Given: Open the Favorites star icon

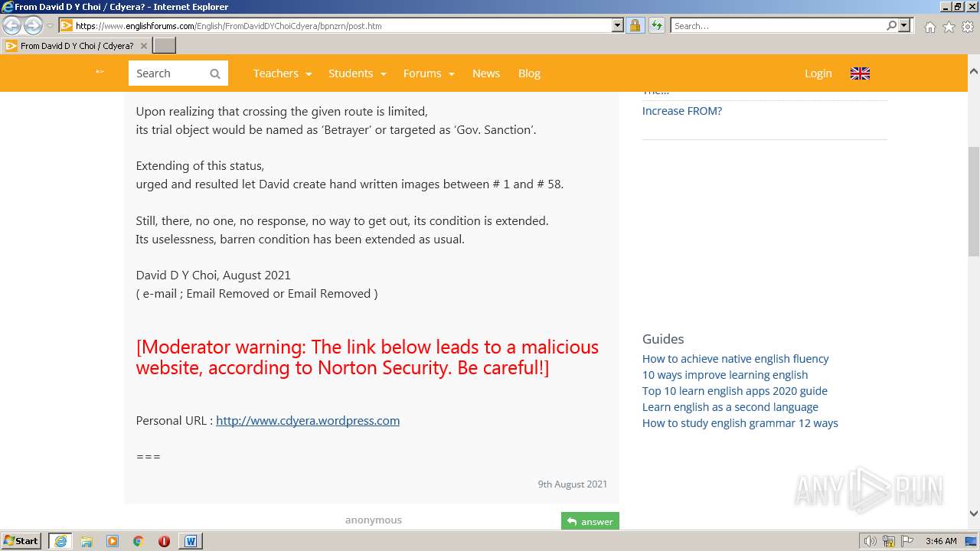Looking at the screenshot, I should (949, 27).
